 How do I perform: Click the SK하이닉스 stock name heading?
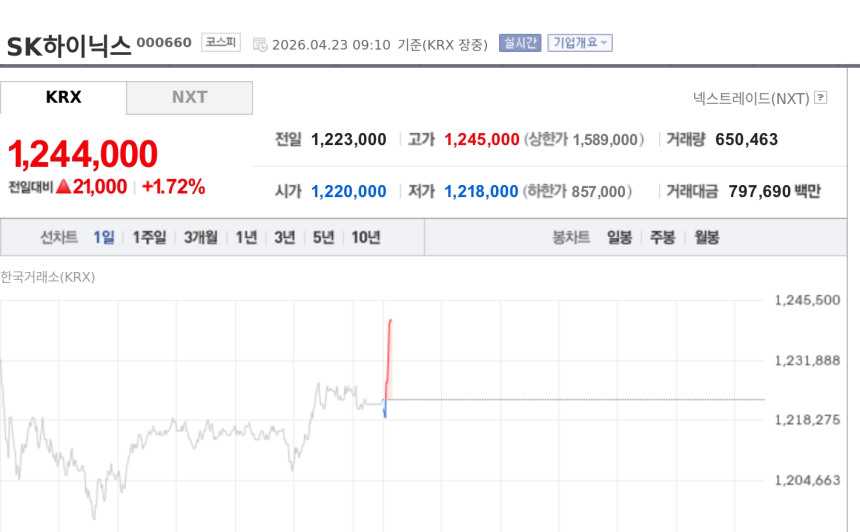(x=69, y=46)
